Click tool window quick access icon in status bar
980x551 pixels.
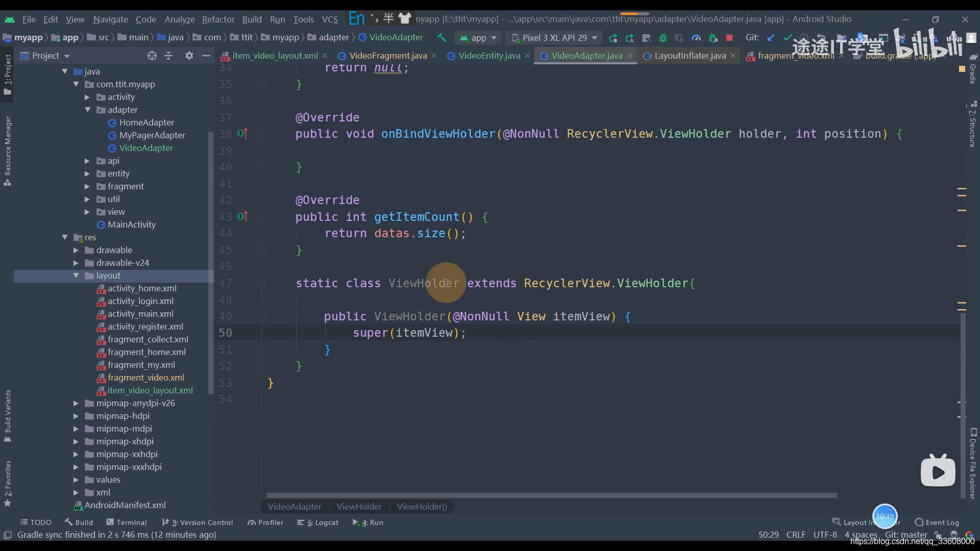click(x=8, y=535)
